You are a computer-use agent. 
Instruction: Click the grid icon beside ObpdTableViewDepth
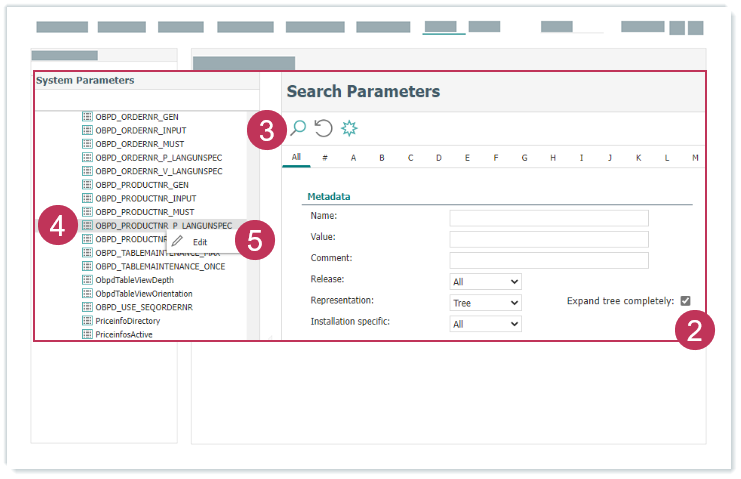click(x=87, y=280)
